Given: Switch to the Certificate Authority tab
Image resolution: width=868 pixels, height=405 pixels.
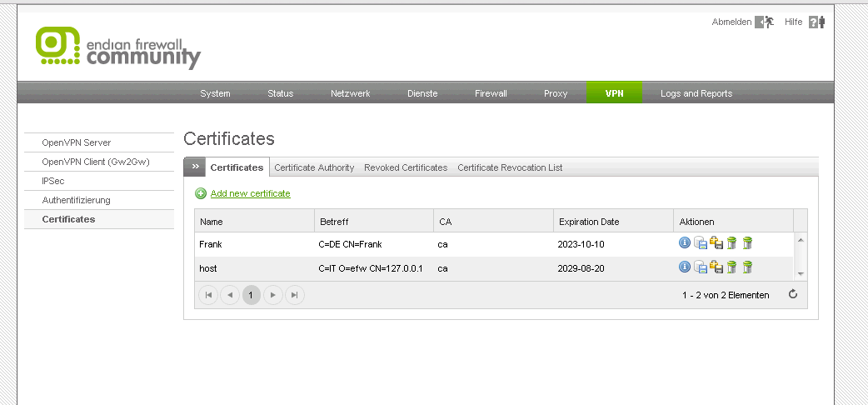Looking at the screenshot, I should coord(314,167).
